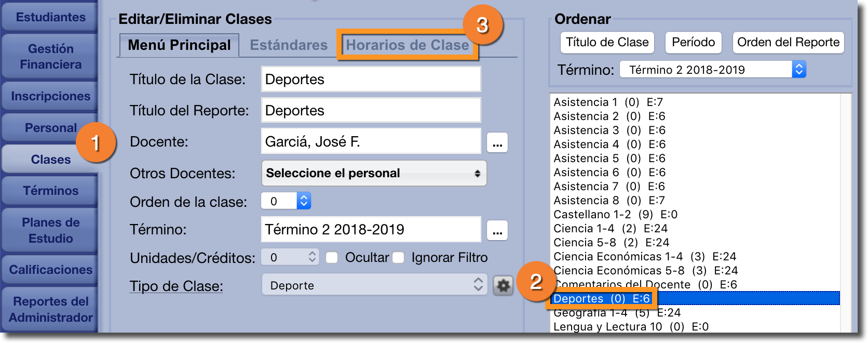Go to Calificaciones in the sidebar
This screenshot has width=868, height=343.
click(50, 270)
